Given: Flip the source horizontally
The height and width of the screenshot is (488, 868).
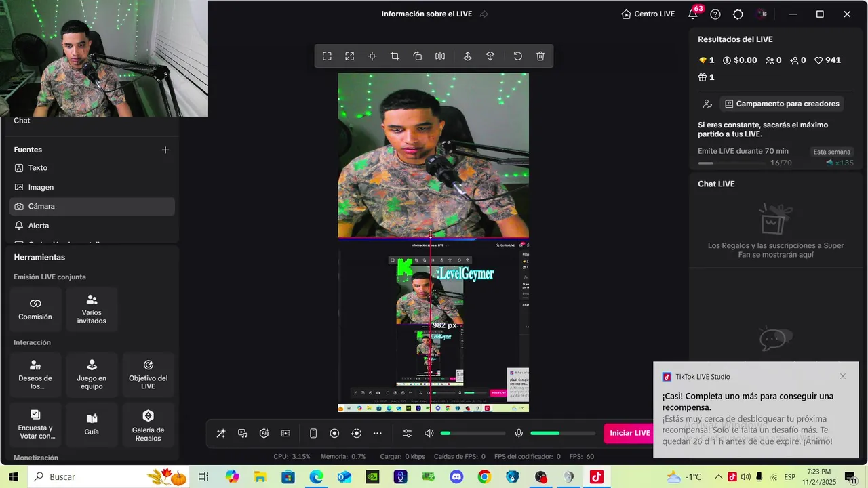Looking at the screenshot, I should 440,56.
